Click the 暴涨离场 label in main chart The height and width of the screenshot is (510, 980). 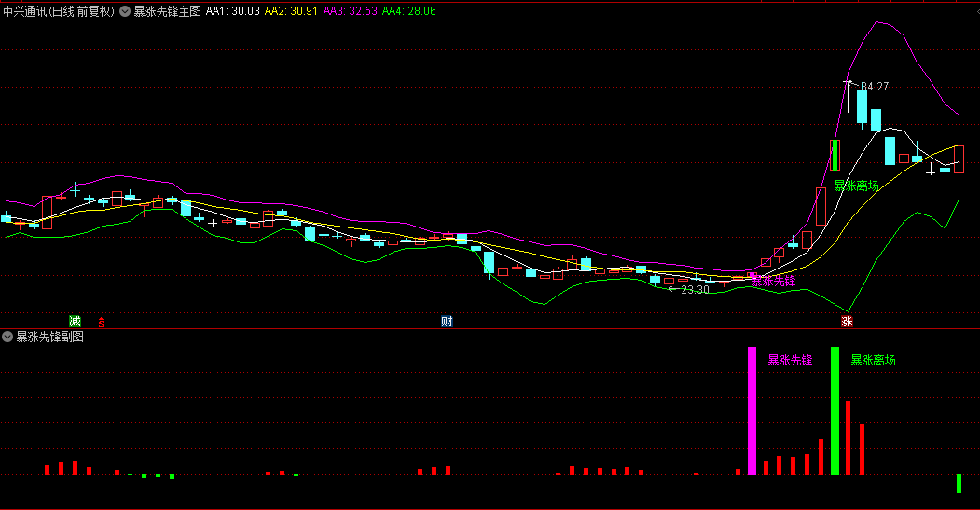tap(856, 186)
